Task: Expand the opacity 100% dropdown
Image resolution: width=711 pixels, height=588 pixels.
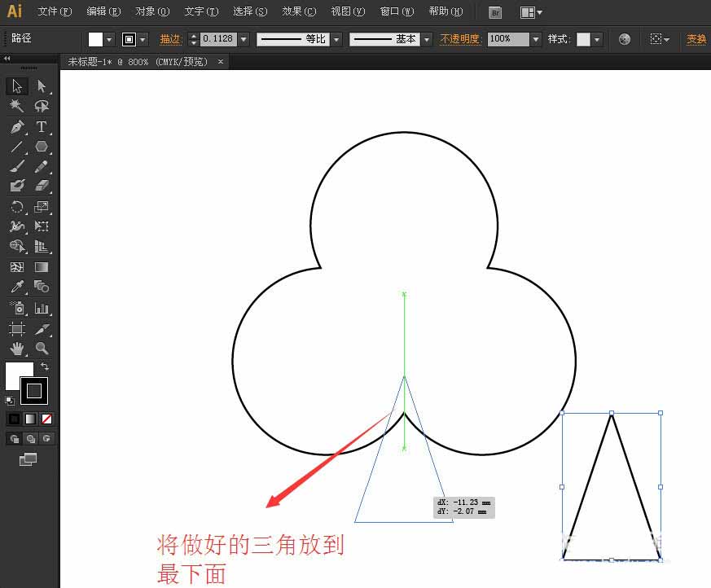Action: click(x=536, y=39)
